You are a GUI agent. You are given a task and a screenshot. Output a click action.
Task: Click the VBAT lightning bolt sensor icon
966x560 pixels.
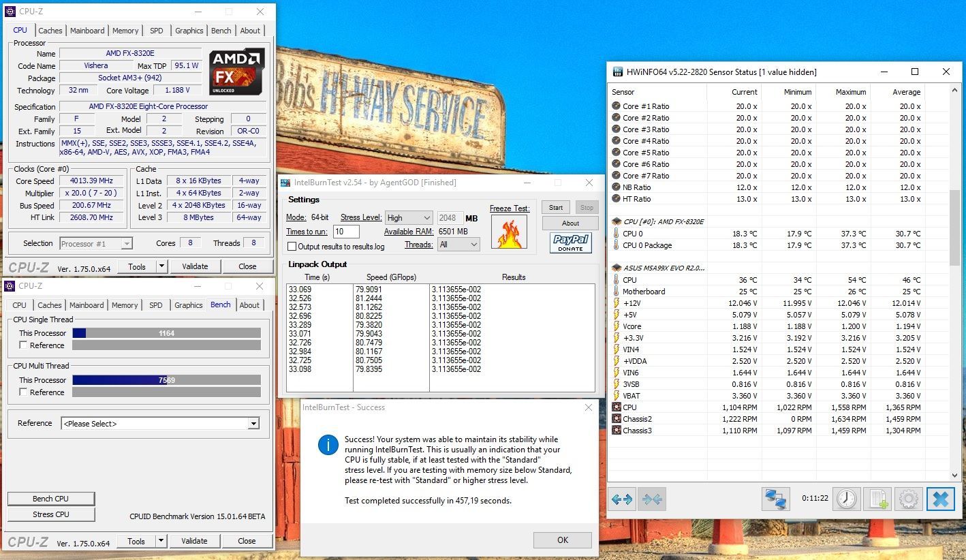[x=617, y=396]
